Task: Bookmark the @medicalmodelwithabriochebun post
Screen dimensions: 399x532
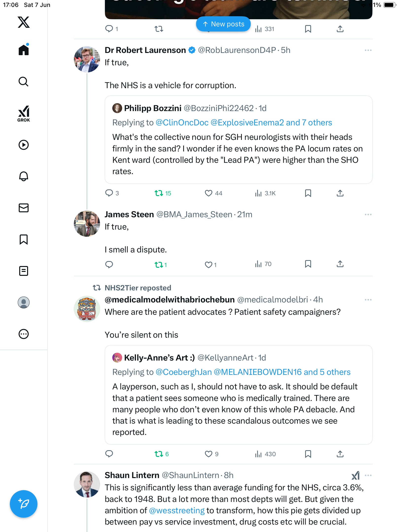Action: (x=308, y=454)
